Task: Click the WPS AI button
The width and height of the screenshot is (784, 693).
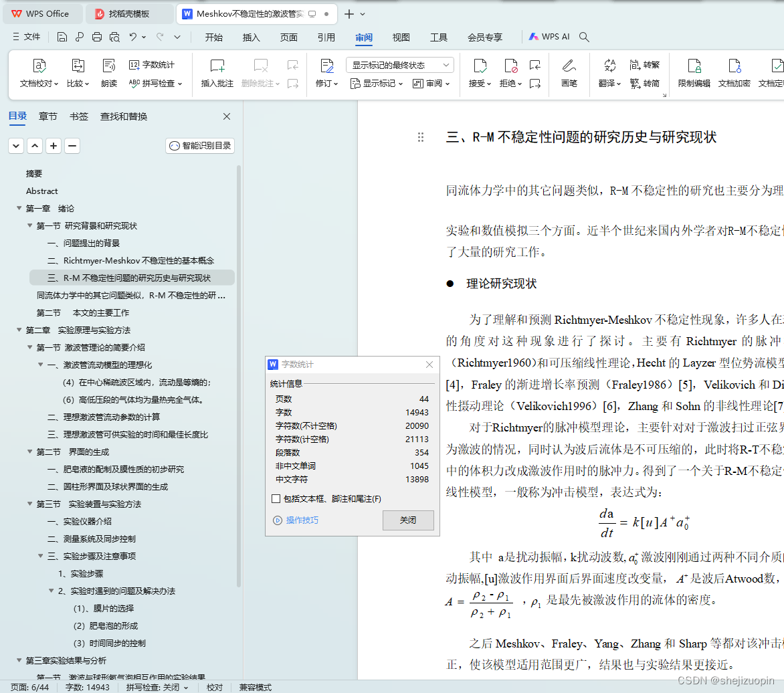Action: coord(549,37)
